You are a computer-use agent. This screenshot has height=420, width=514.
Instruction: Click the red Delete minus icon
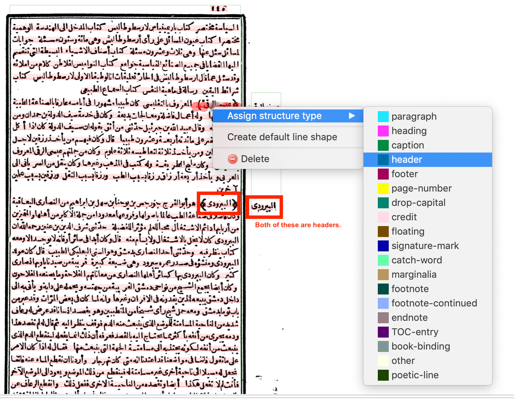[x=233, y=159]
